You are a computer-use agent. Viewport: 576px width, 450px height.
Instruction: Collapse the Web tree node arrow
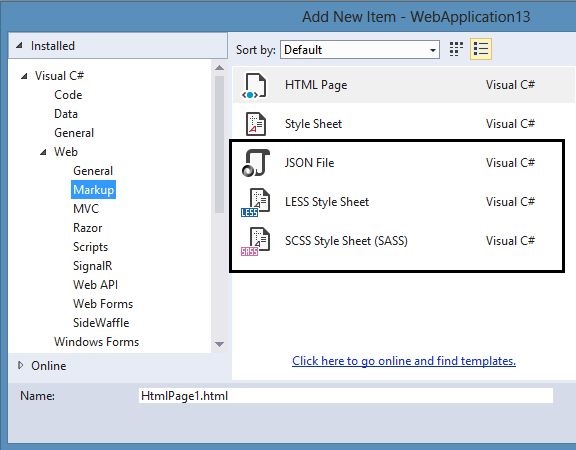coord(43,152)
